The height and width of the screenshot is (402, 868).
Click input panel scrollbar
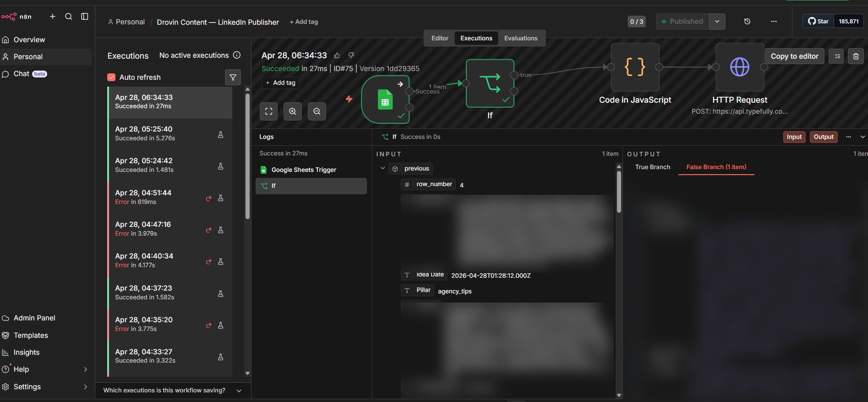point(619,192)
